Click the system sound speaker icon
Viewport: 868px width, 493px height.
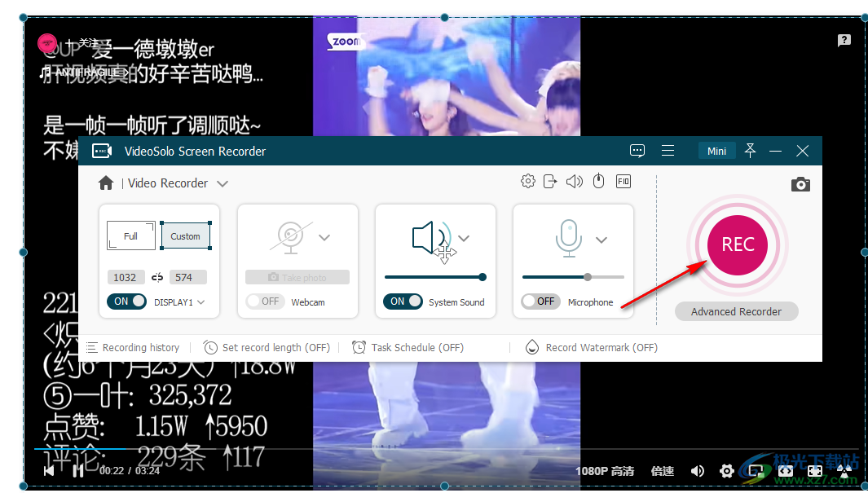coord(432,238)
